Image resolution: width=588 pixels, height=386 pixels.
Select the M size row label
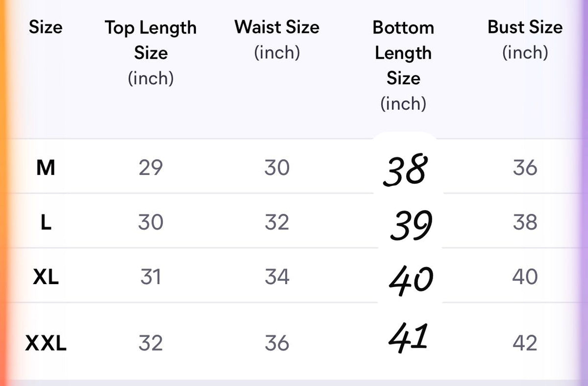click(46, 168)
